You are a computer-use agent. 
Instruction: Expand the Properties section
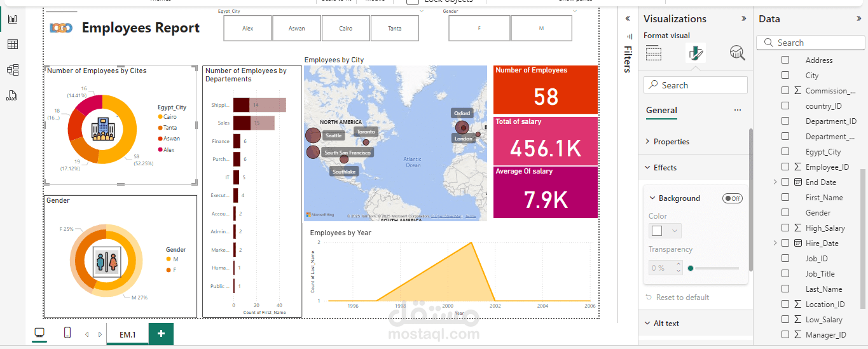click(x=647, y=142)
